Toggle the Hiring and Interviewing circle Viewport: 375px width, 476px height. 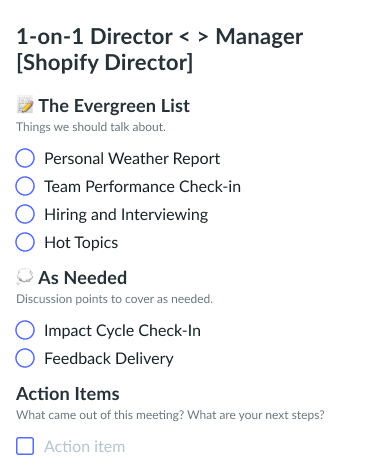click(x=25, y=214)
